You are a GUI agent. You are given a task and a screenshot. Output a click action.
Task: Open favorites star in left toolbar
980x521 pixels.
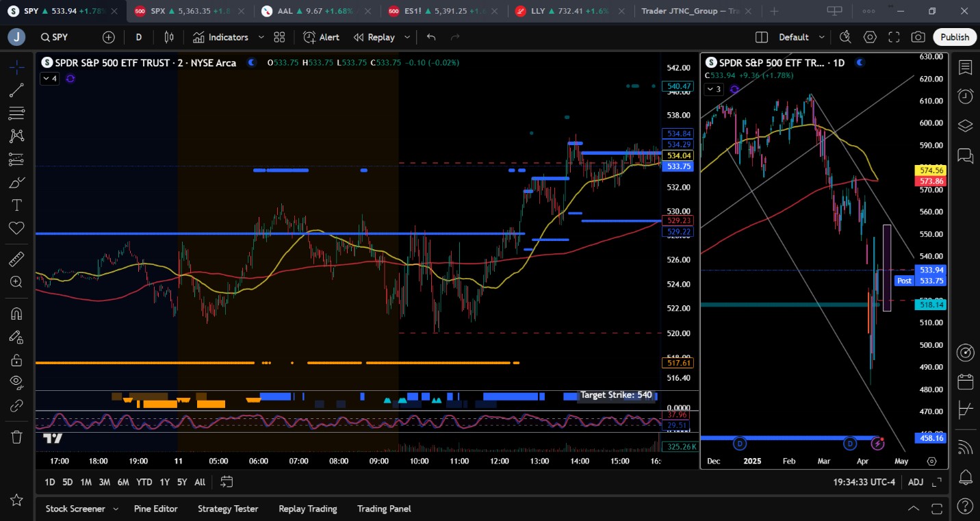[16, 500]
